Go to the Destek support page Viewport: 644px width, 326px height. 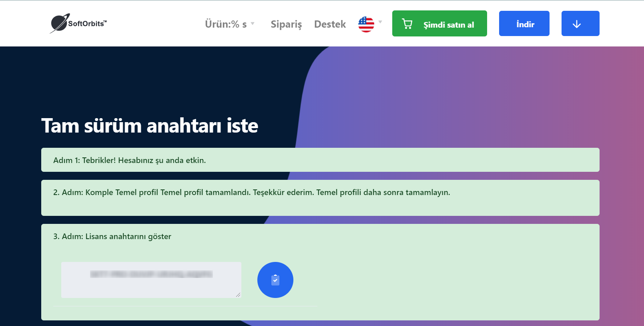click(330, 24)
